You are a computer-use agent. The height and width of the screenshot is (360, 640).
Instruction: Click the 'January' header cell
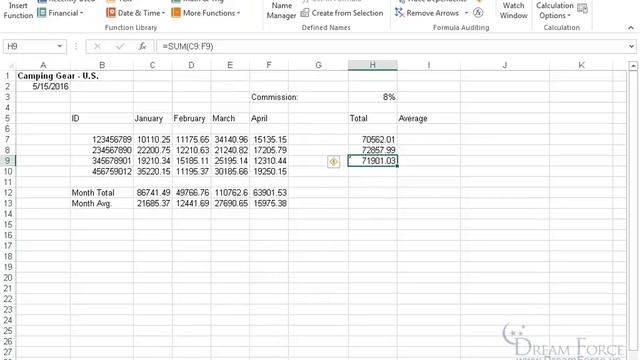pyautogui.click(x=152, y=118)
